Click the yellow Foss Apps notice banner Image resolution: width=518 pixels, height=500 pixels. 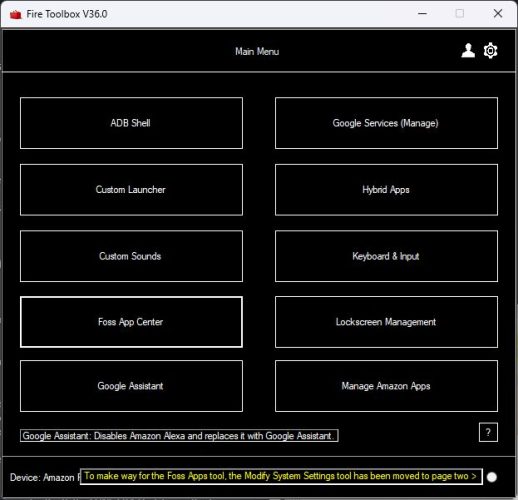pyautogui.click(x=281, y=476)
